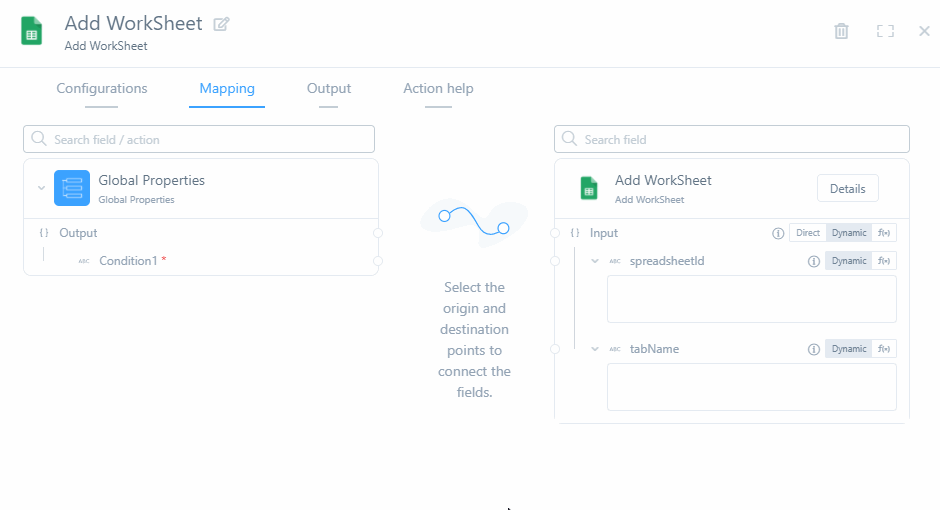Click the trash delete icon
This screenshot has height=510, width=940.
pyautogui.click(x=842, y=31)
